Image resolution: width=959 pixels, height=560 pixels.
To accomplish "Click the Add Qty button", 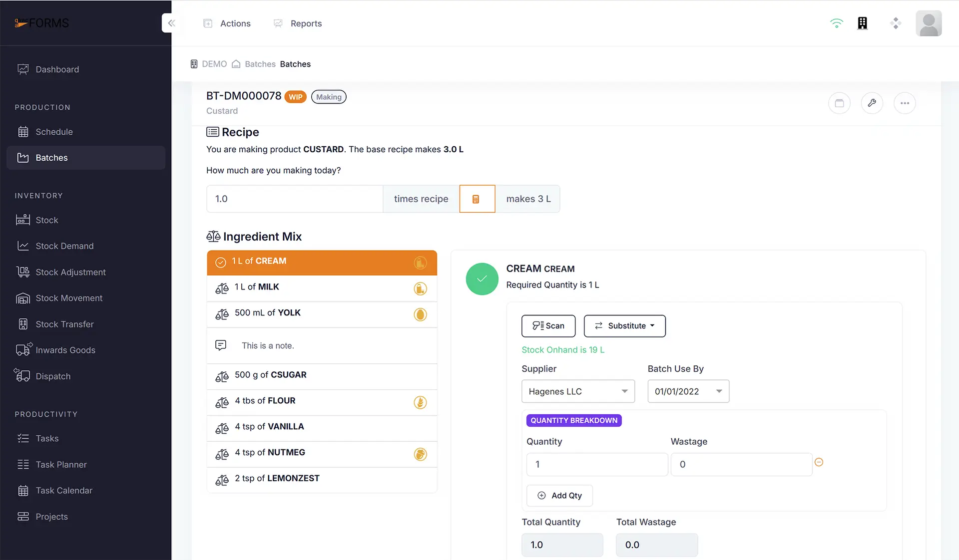I will [559, 496].
